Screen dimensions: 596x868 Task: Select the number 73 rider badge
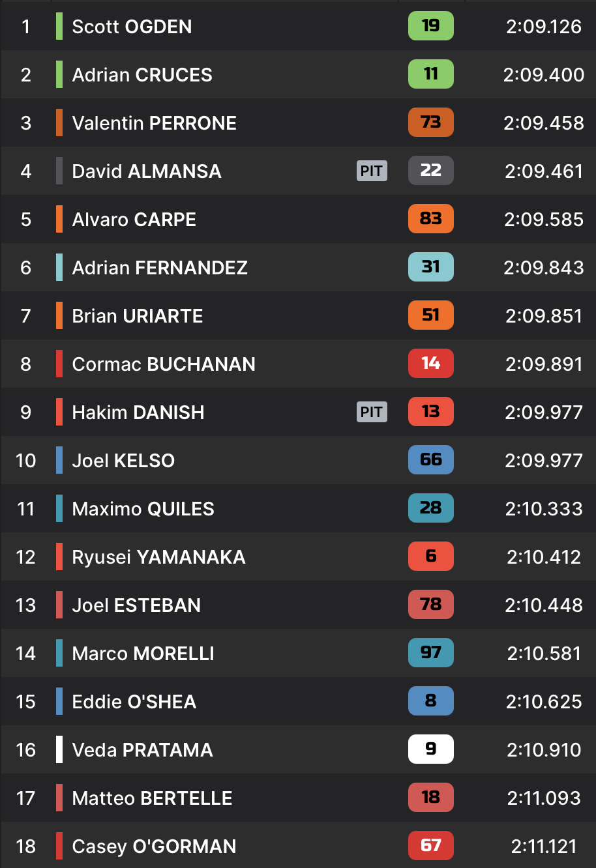coord(430,123)
